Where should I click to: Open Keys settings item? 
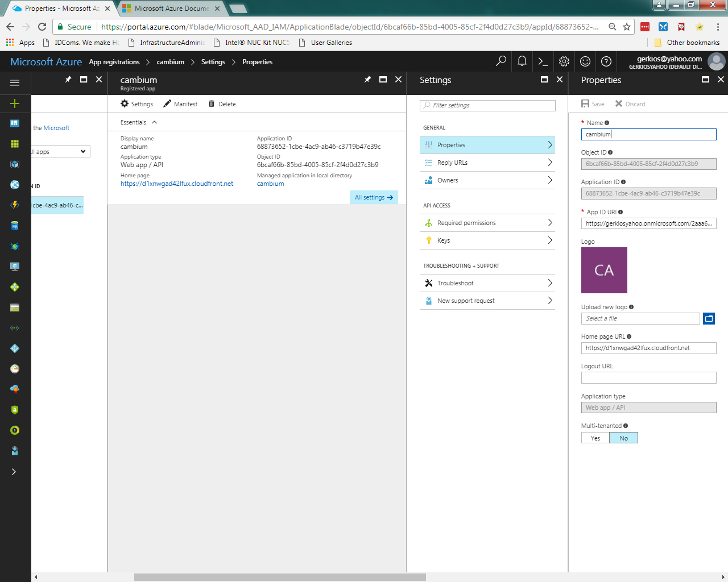pos(487,240)
